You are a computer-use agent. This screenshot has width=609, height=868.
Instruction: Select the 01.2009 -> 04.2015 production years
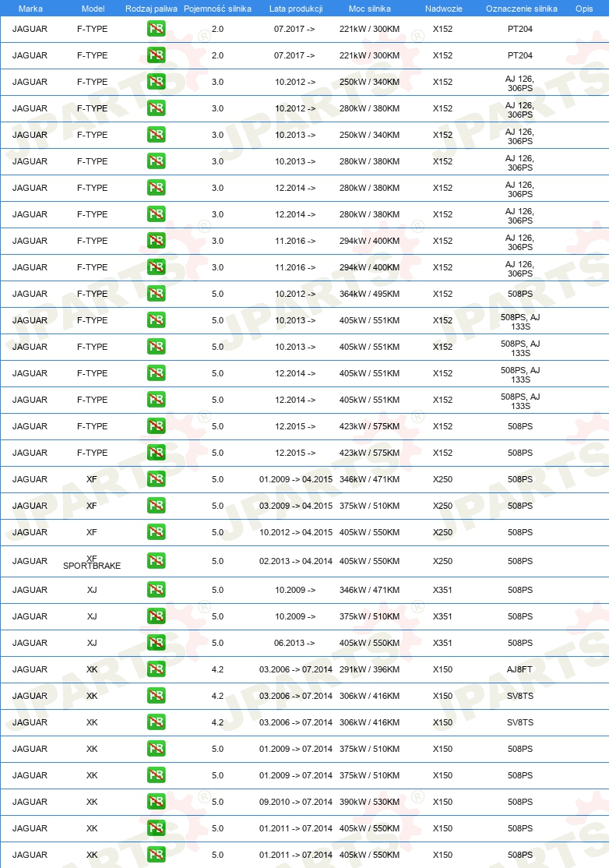pyautogui.click(x=296, y=479)
